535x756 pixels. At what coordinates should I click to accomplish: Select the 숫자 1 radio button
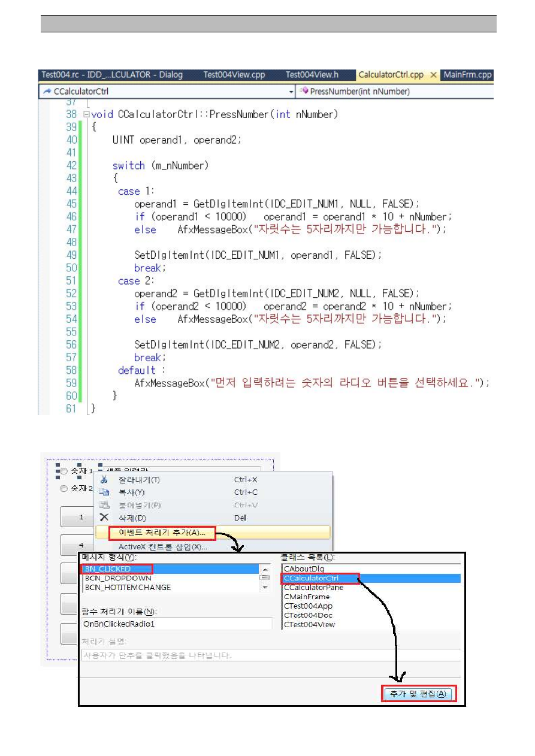[64, 472]
